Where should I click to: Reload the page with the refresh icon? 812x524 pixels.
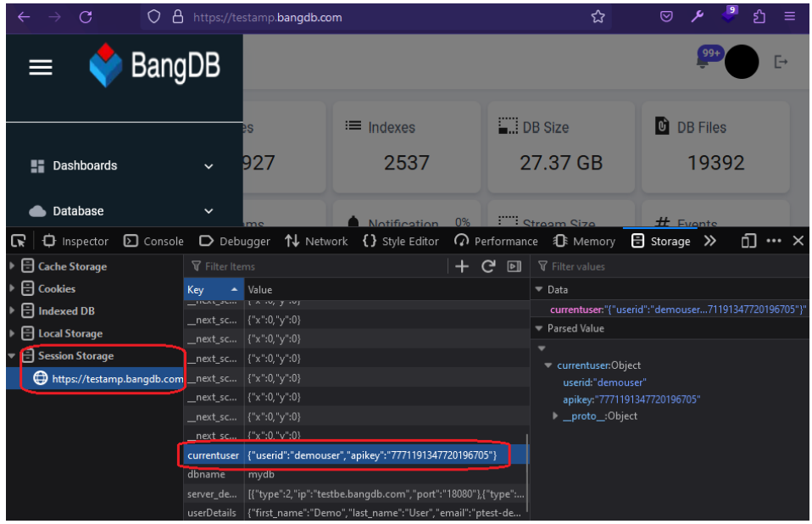(86, 17)
